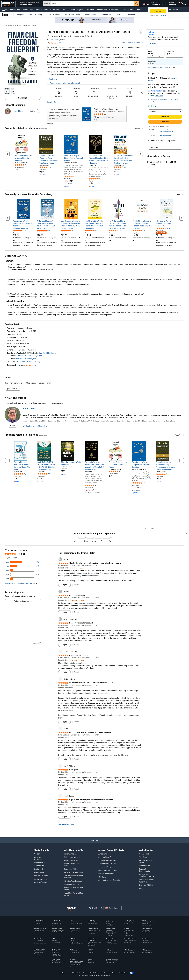The height and width of the screenshot is (980, 189).
Task: Next page of related products carousel
Action: pos(140,154)
